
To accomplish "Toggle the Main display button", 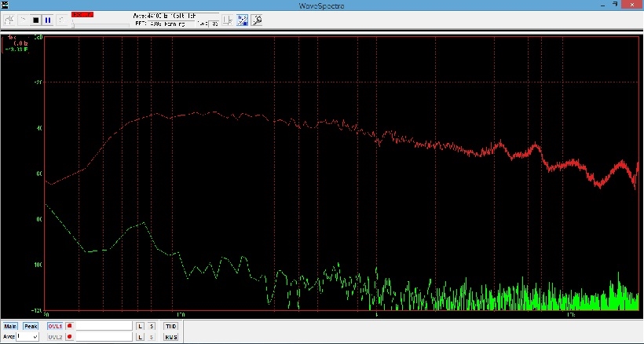I will tap(10, 326).
